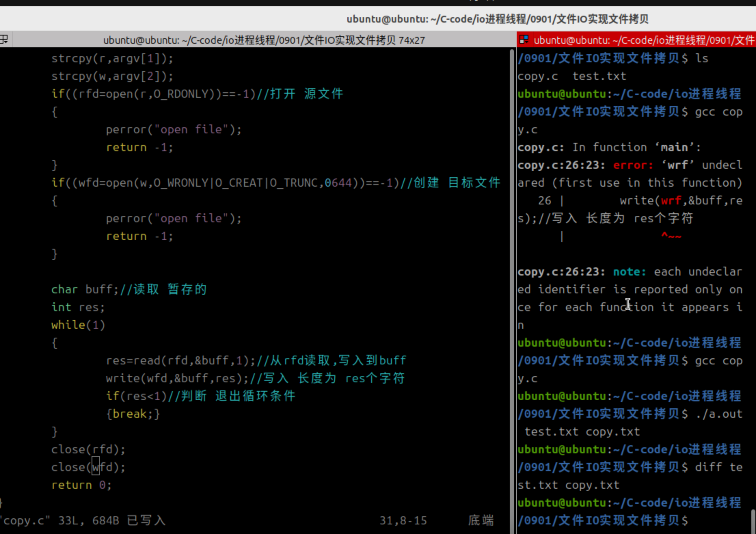Click comment '//打开 源文件'
756x534 pixels.
(x=300, y=94)
